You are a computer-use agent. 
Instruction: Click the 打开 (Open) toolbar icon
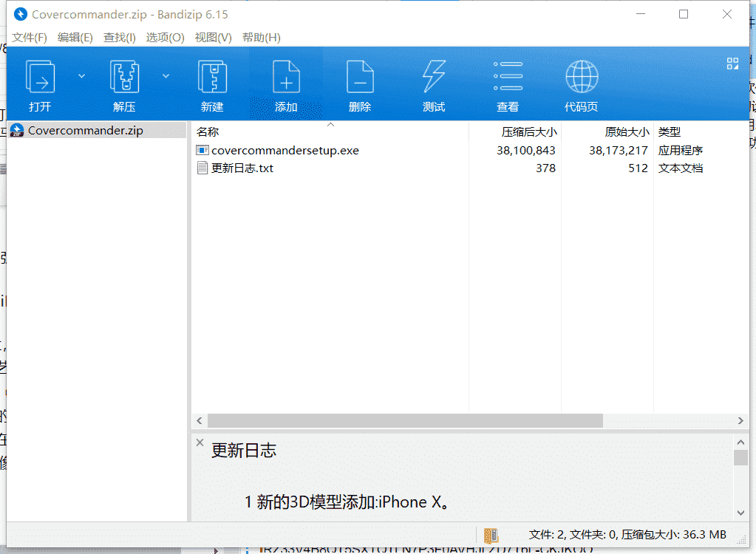(40, 77)
